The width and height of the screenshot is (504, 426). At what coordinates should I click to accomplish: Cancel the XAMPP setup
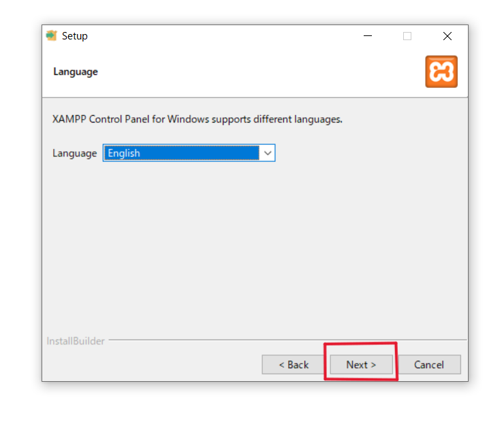429,365
